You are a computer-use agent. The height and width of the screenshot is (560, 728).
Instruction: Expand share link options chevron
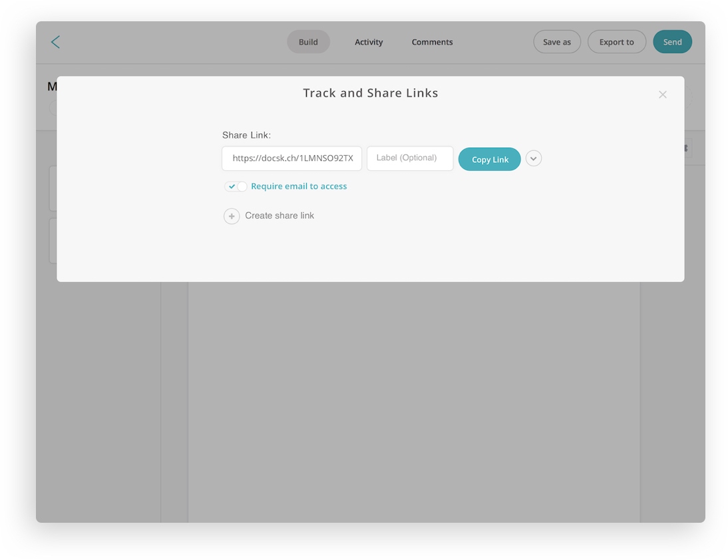coord(534,159)
